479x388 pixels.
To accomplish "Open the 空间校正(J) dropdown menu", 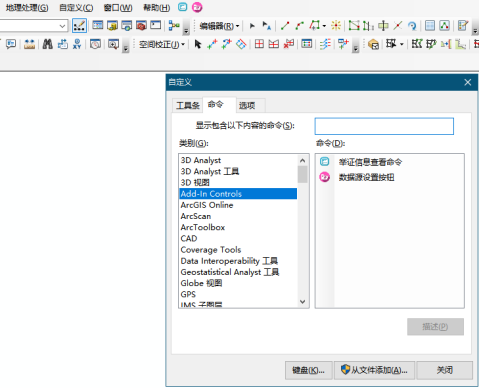I will (x=162, y=44).
